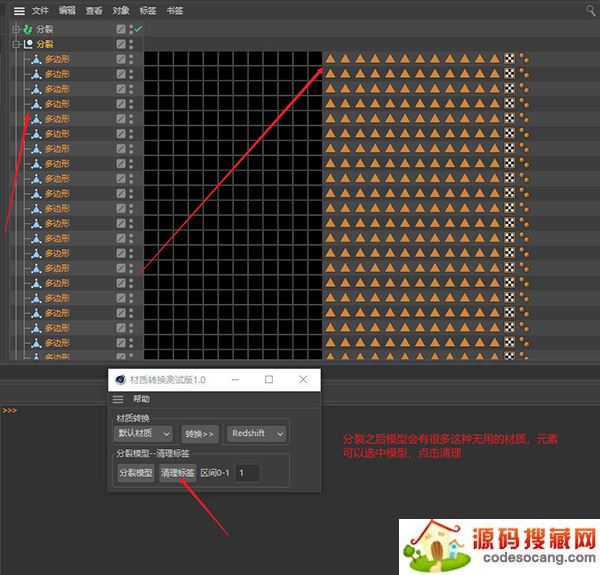Click the >>> Python console prompt
600x575 pixels.
click(10, 410)
